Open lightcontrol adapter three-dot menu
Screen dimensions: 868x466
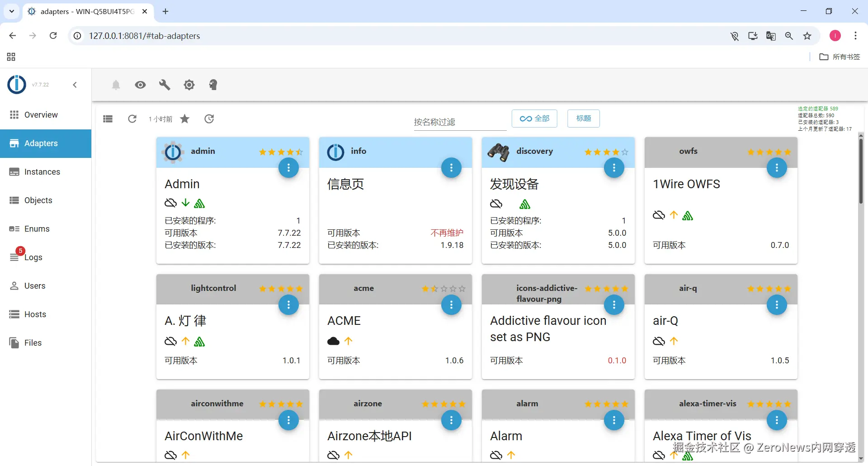[x=288, y=305]
